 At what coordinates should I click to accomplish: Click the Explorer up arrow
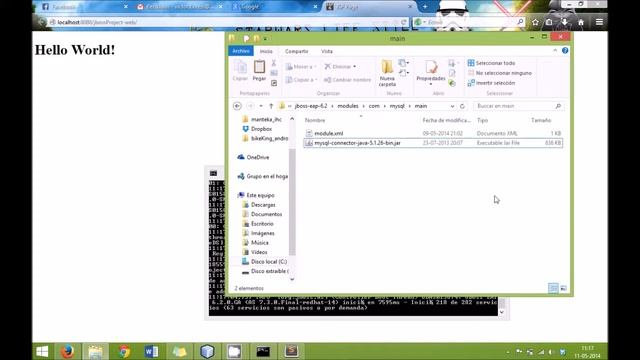271,106
